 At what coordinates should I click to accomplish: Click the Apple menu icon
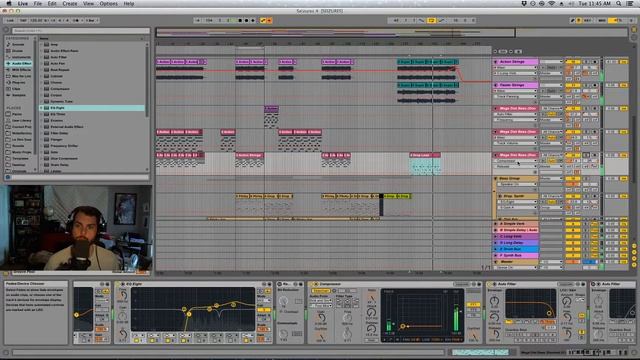9,4
